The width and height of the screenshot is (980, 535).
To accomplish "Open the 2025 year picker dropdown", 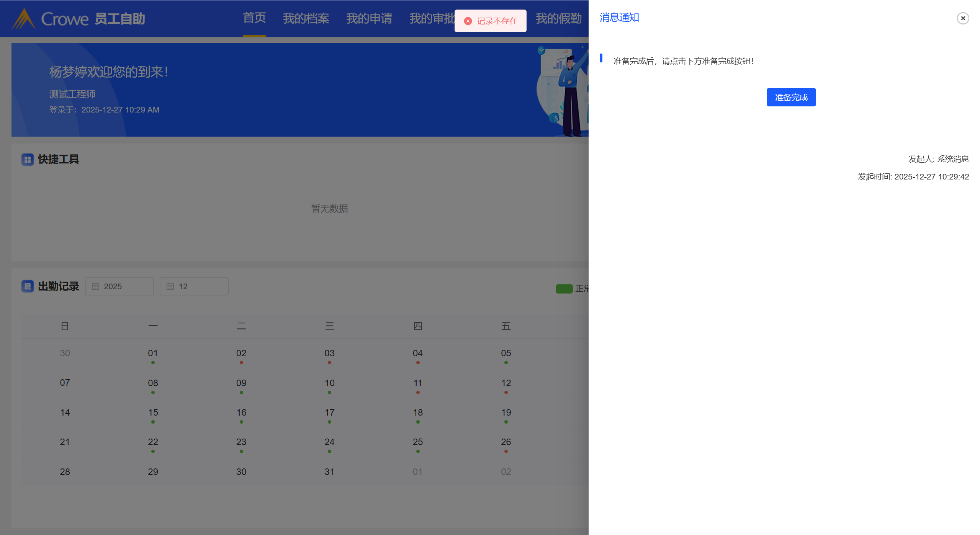I will tap(119, 287).
